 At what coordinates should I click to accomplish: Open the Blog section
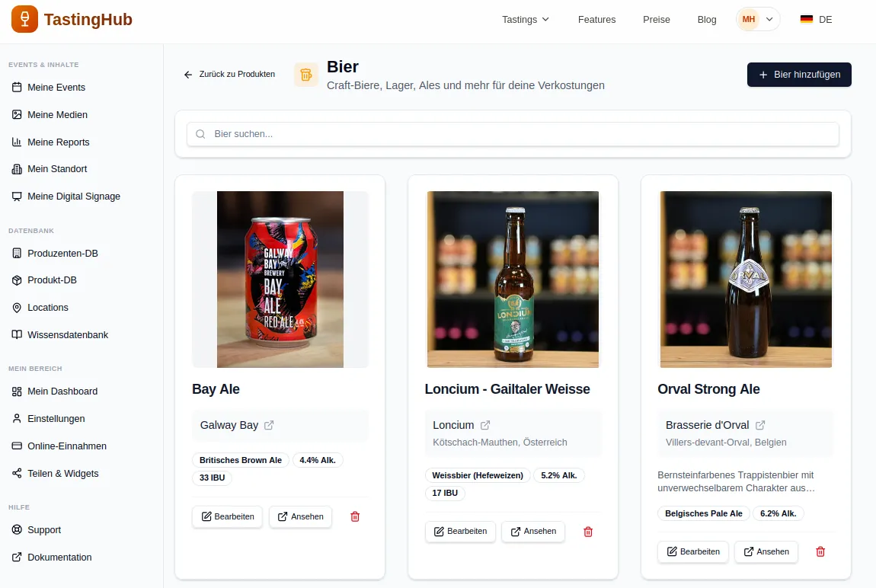click(x=706, y=20)
